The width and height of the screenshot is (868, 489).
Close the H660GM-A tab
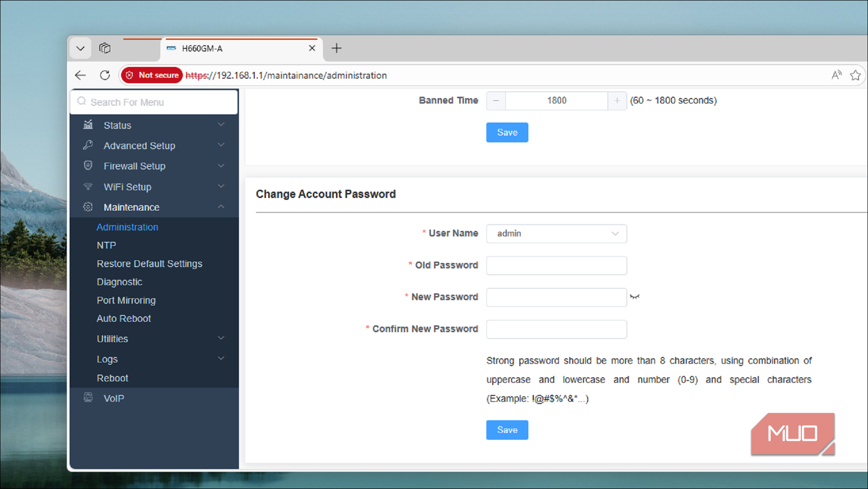pos(312,48)
